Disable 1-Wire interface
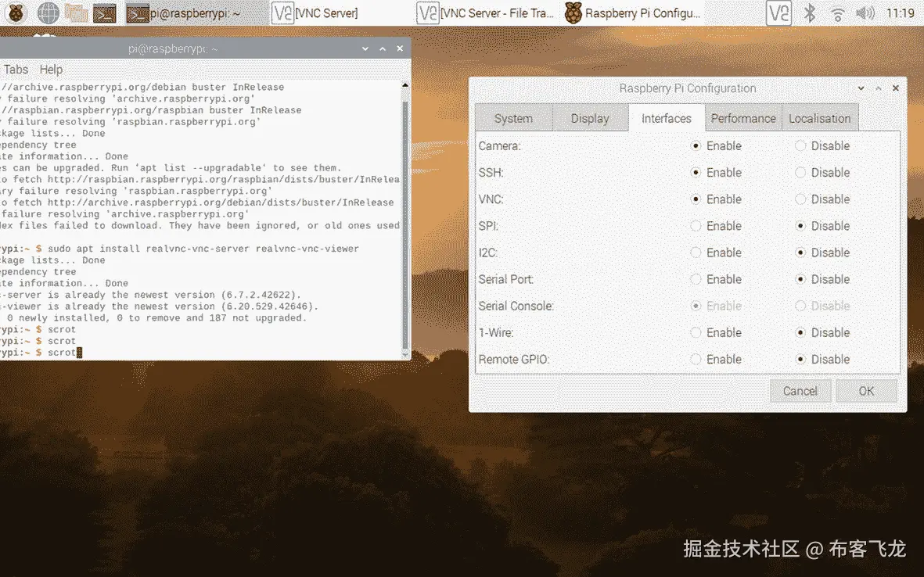 800,332
